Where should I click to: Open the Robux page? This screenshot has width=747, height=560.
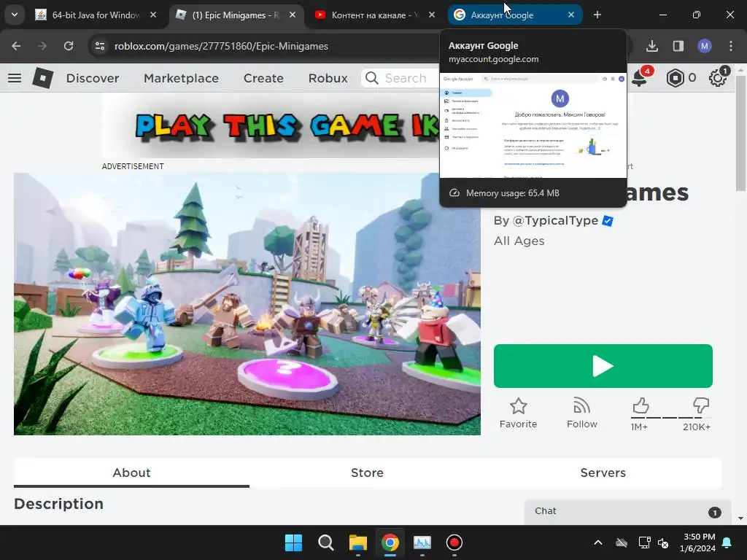click(x=328, y=78)
